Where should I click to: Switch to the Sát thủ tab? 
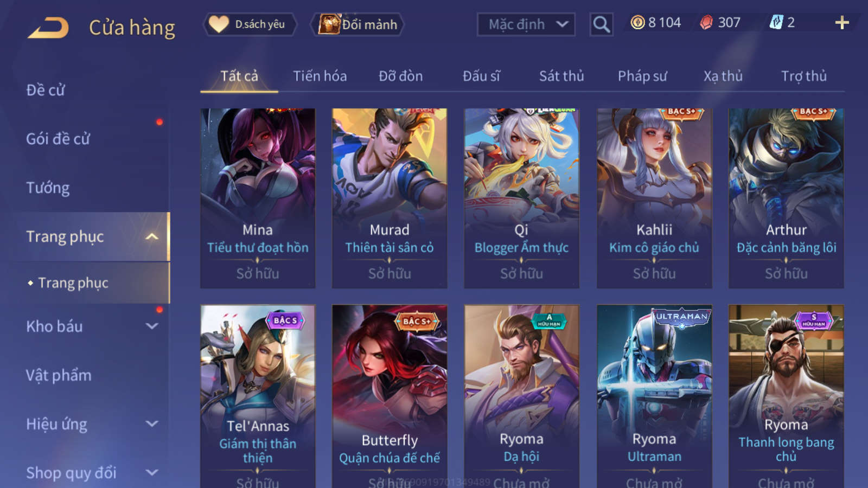point(561,76)
